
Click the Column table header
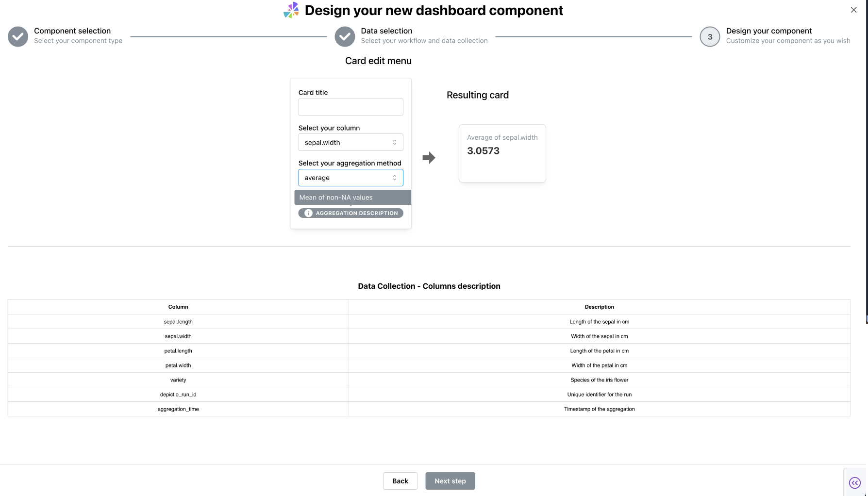point(178,307)
